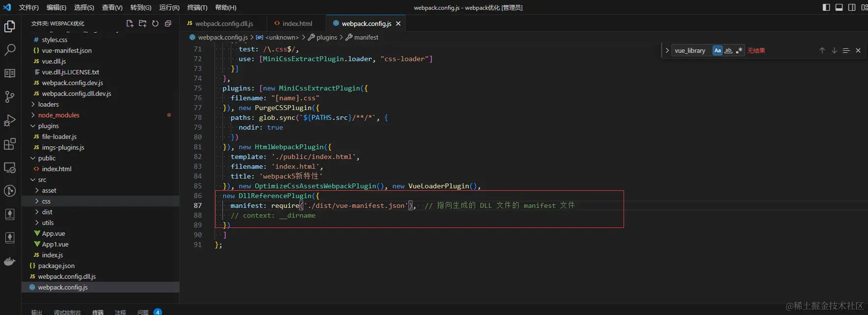Viewport: 868px width, 315px height.
Task: Open the 终端(T) menu
Action: [197, 7]
